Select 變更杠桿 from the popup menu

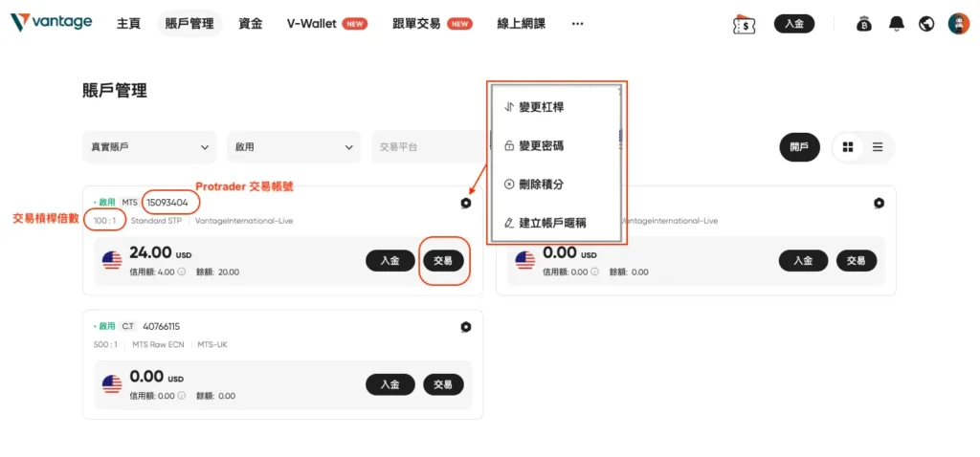tap(541, 107)
